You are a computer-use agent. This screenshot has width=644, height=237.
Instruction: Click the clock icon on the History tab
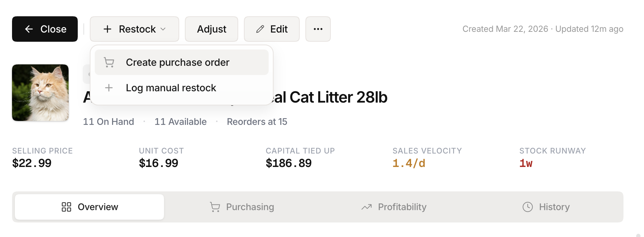pos(527,207)
